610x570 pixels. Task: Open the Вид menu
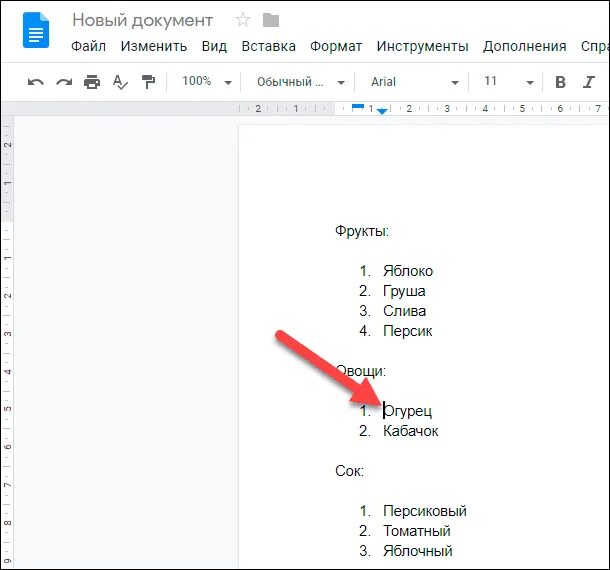(214, 46)
